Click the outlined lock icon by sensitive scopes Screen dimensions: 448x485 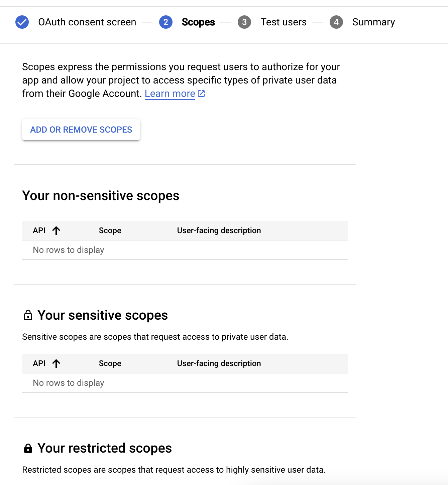click(28, 315)
